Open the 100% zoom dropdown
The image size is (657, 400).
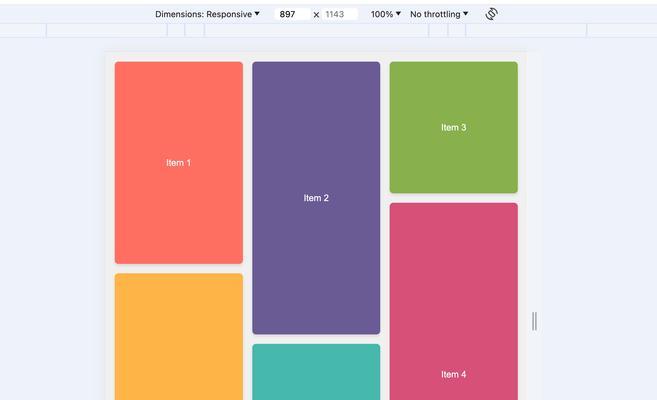pos(385,14)
